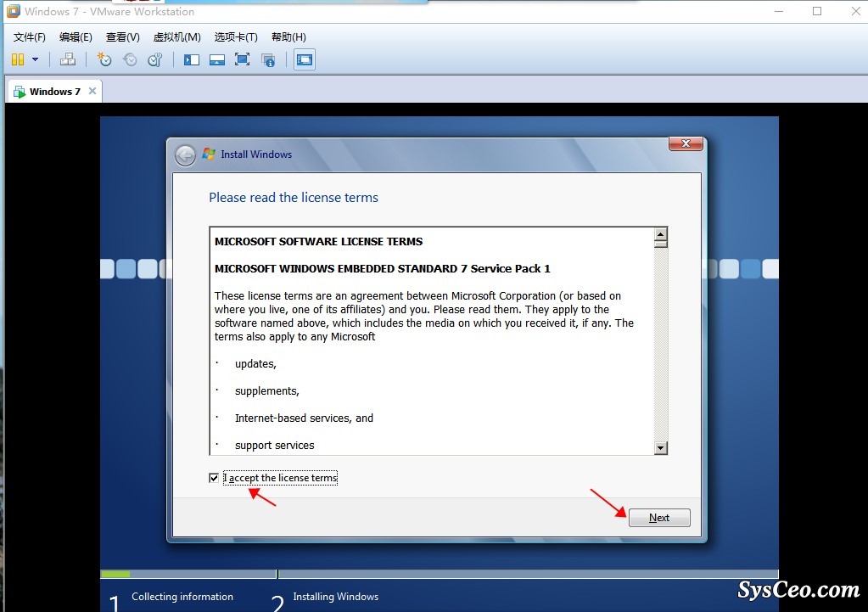
Task: Click the license scrollbar up arrow
Action: (660, 235)
